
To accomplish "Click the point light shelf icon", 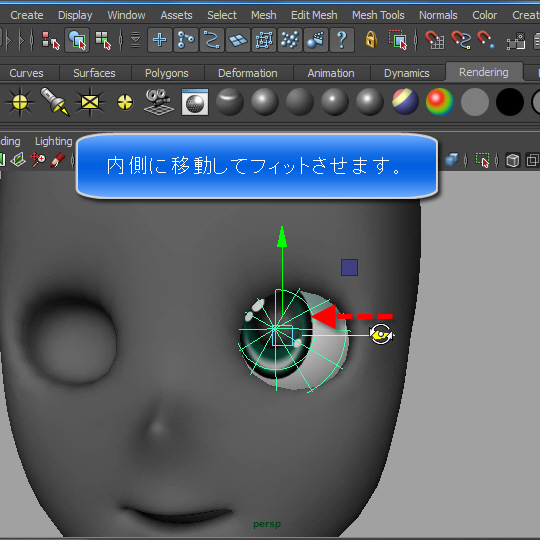I will click(125, 102).
